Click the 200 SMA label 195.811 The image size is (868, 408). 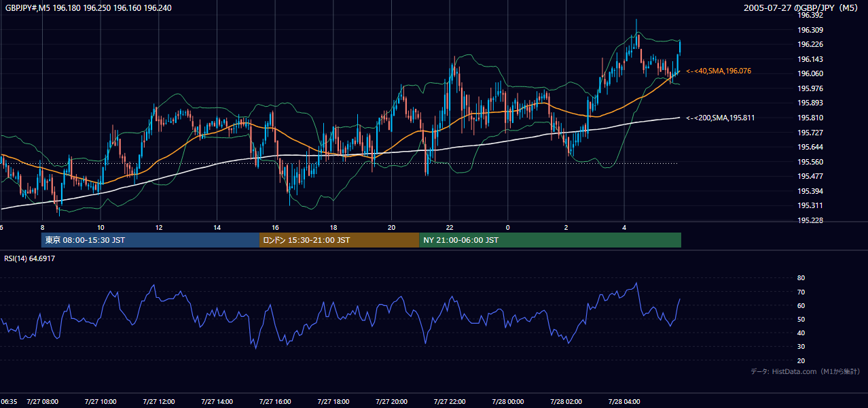pos(721,118)
